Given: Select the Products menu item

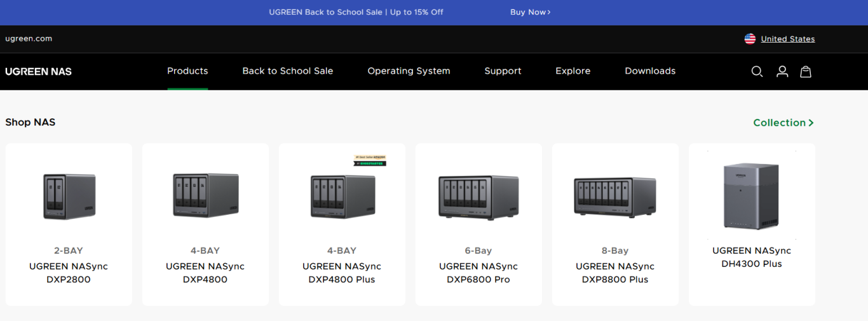Looking at the screenshot, I should point(187,71).
